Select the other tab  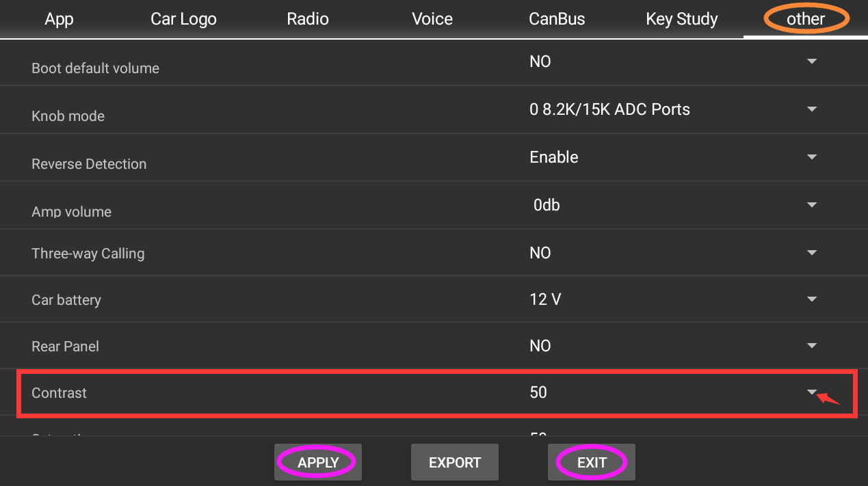pos(806,18)
